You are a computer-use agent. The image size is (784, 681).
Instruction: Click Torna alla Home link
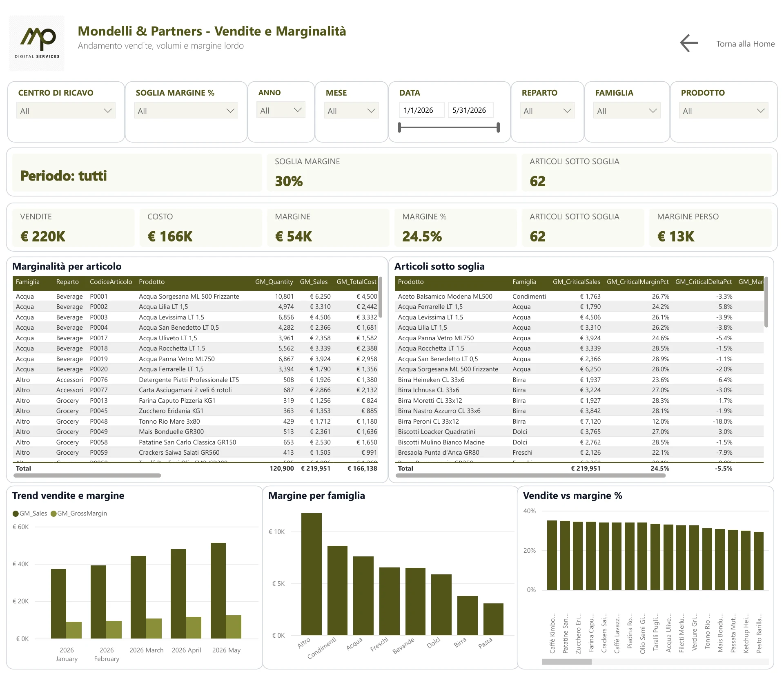[745, 44]
